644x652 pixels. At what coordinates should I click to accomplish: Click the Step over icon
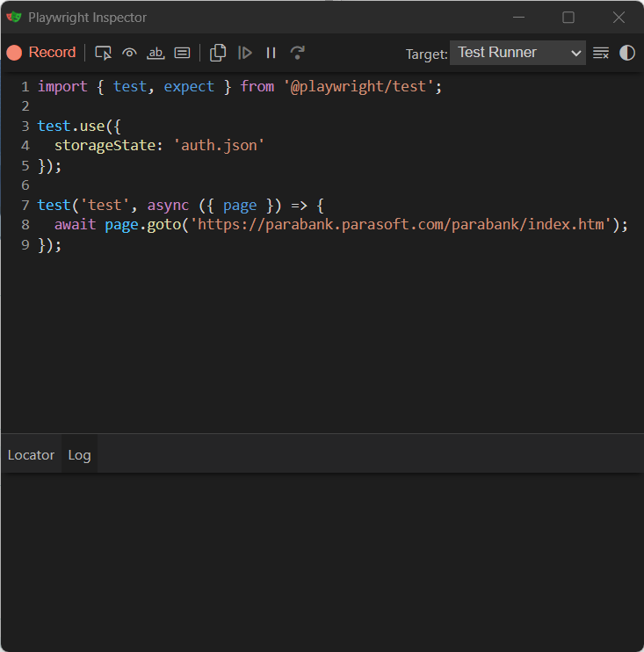coord(297,53)
